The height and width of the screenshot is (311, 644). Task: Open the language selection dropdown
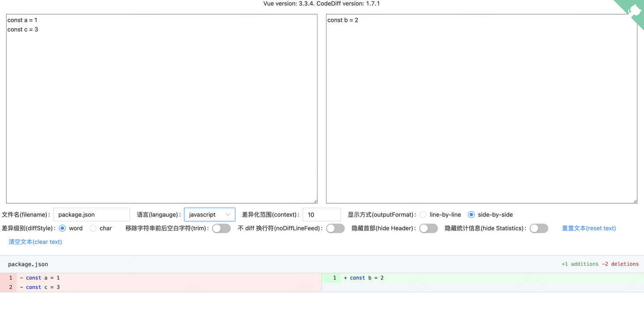209,214
